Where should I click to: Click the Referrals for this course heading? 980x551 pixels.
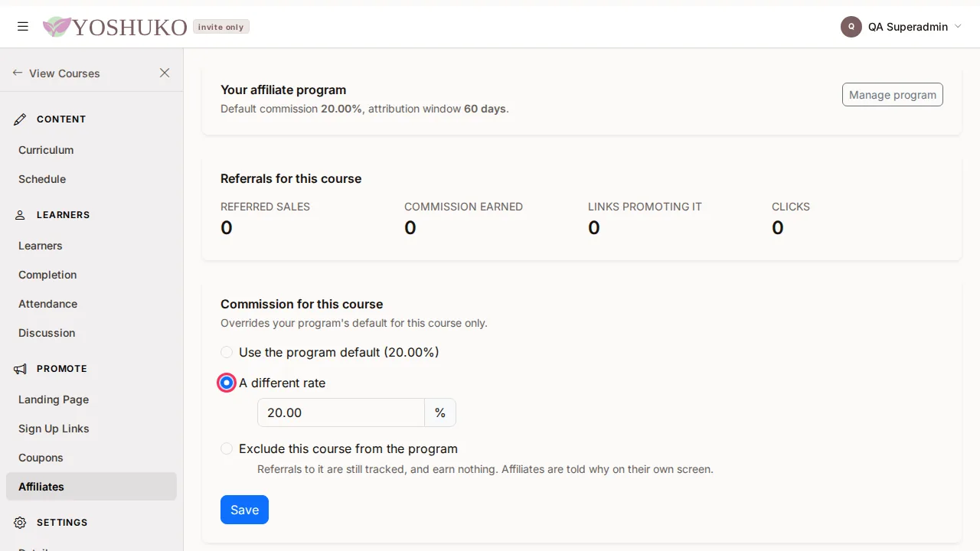pos(291,178)
